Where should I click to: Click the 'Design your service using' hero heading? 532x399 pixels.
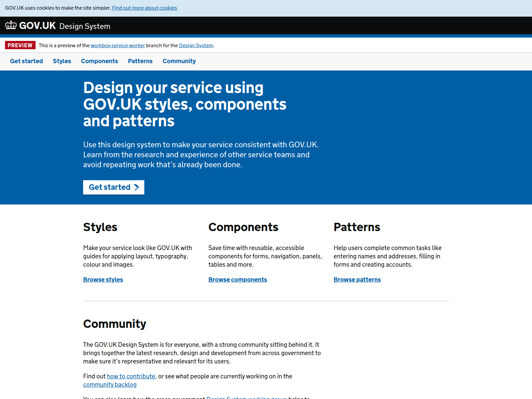[185, 104]
